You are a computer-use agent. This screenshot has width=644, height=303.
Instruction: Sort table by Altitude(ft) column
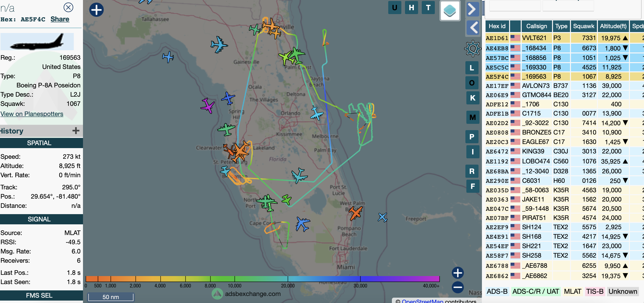tap(613, 26)
